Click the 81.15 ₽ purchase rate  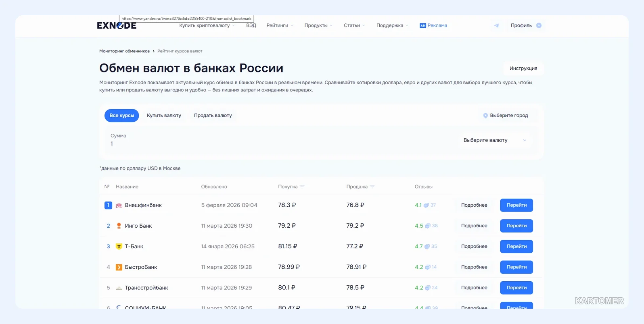(287, 246)
